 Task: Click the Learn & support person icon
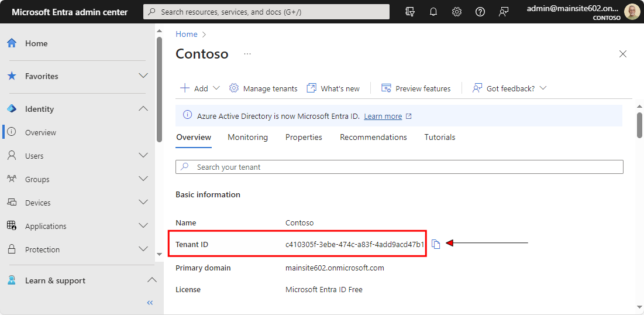point(12,280)
